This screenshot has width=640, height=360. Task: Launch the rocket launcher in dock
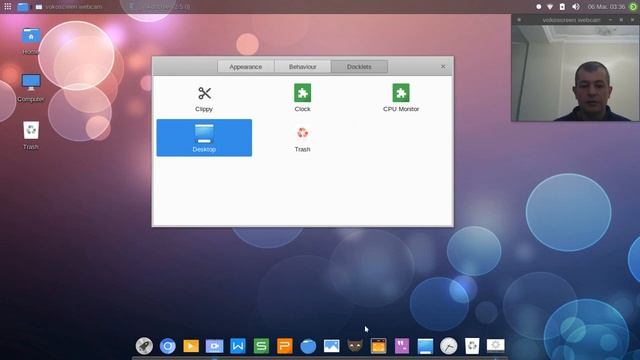(x=144, y=346)
